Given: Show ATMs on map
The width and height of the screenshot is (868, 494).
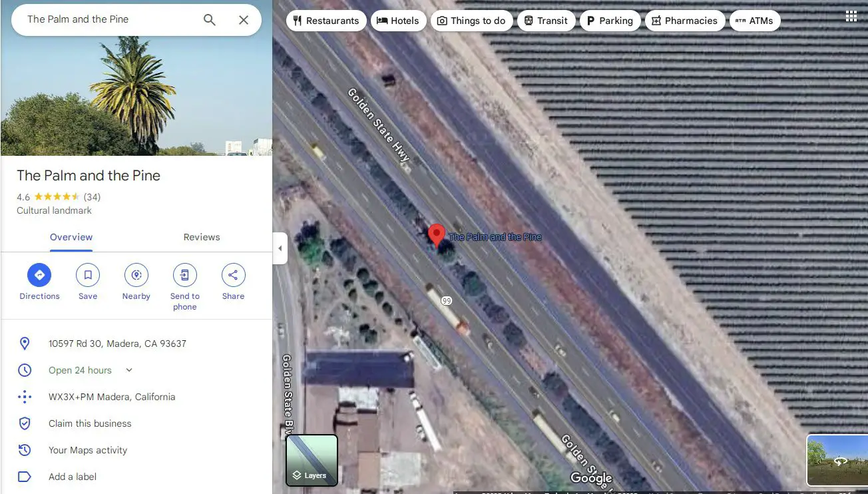Looking at the screenshot, I should click(x=755, y=21).
